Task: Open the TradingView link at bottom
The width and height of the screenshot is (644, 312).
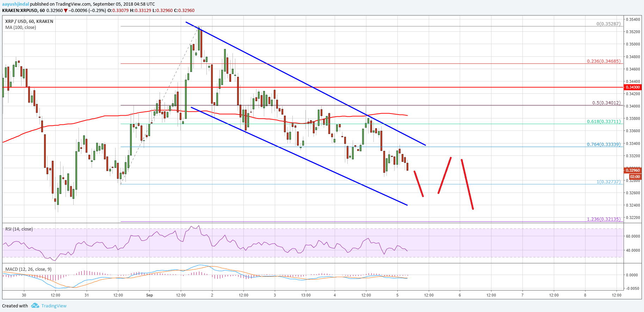Action: coord(54,306)
